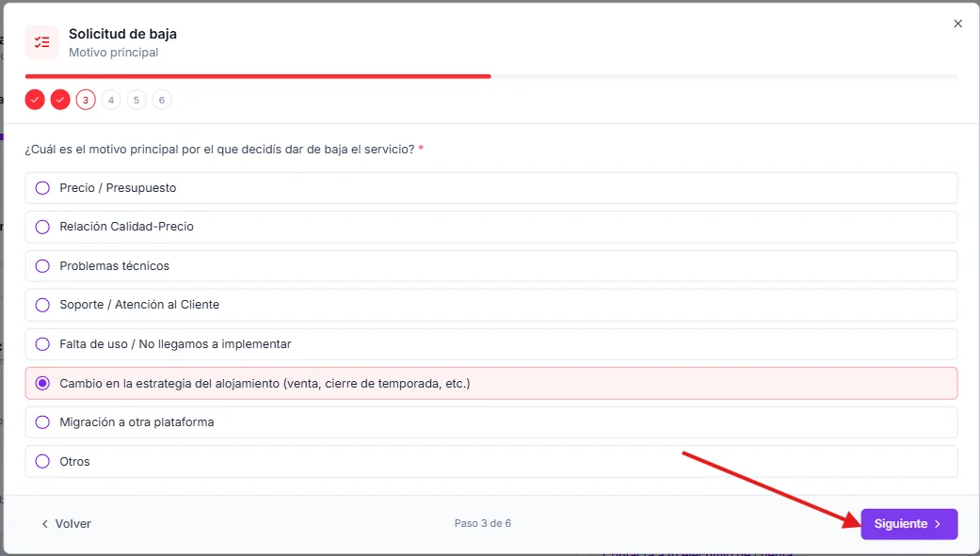980x556 pixels.
Task: Go back with the Volver button
Action: click(66, 524)
